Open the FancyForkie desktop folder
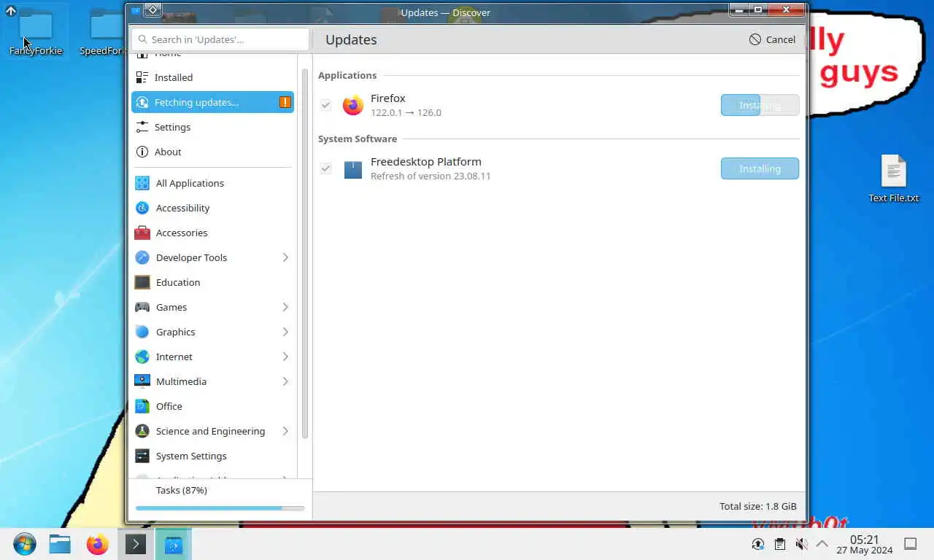This screenshot has height=560, width=934. pos(36,32)
